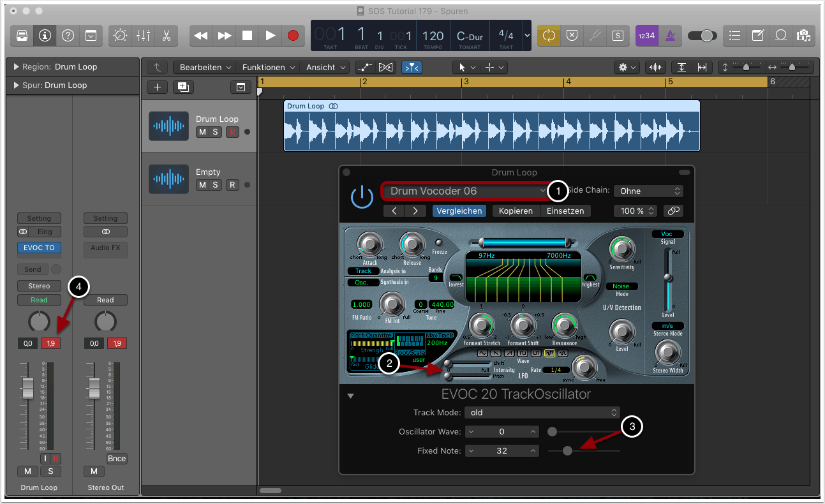825x504 pixels.
Task: Click the Kopieren button in plugin
Action: click(x=516, y=211)
